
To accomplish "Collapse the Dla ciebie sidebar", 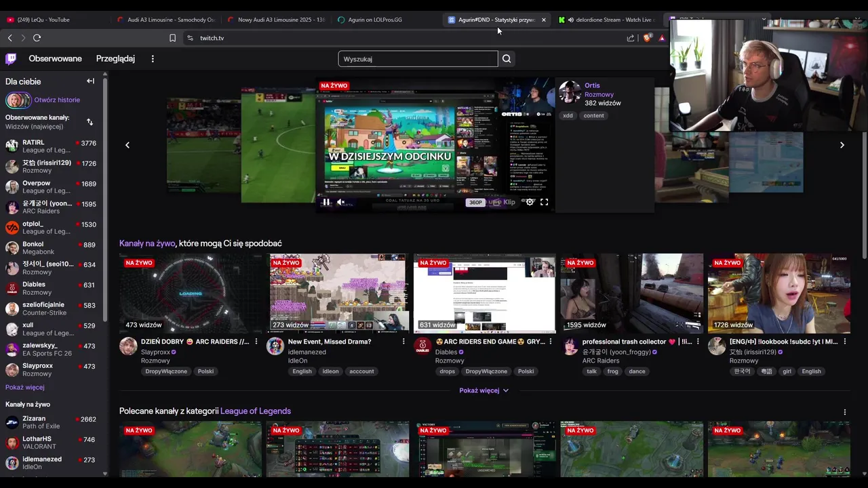I will (90, 81).
